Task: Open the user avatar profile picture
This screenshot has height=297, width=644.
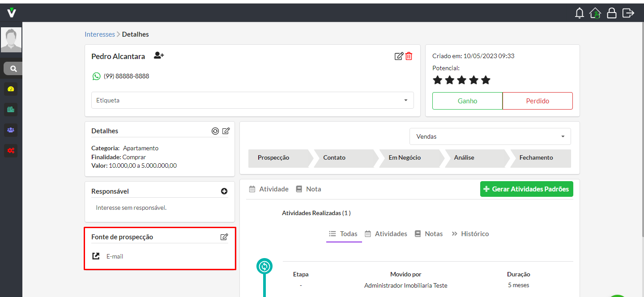Action: click(x=11, y=40)
